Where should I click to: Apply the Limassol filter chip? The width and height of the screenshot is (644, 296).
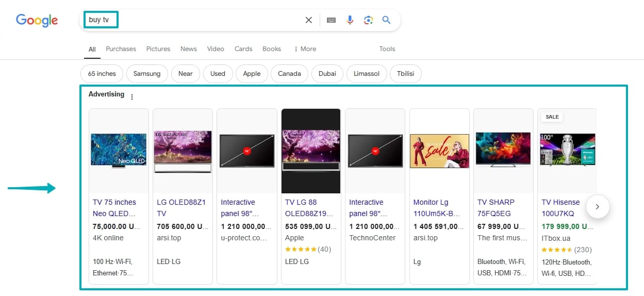(367, 74)
